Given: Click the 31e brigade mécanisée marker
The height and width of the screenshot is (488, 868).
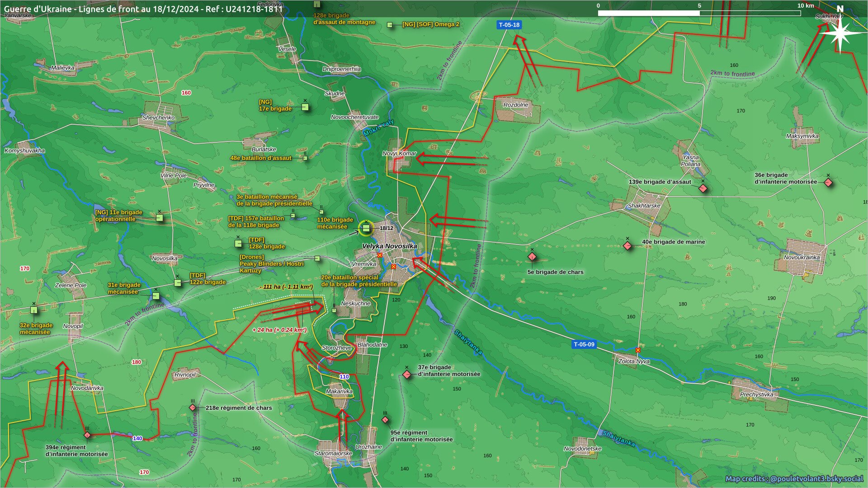Looking at the screenshot, I should coord(156,296).
